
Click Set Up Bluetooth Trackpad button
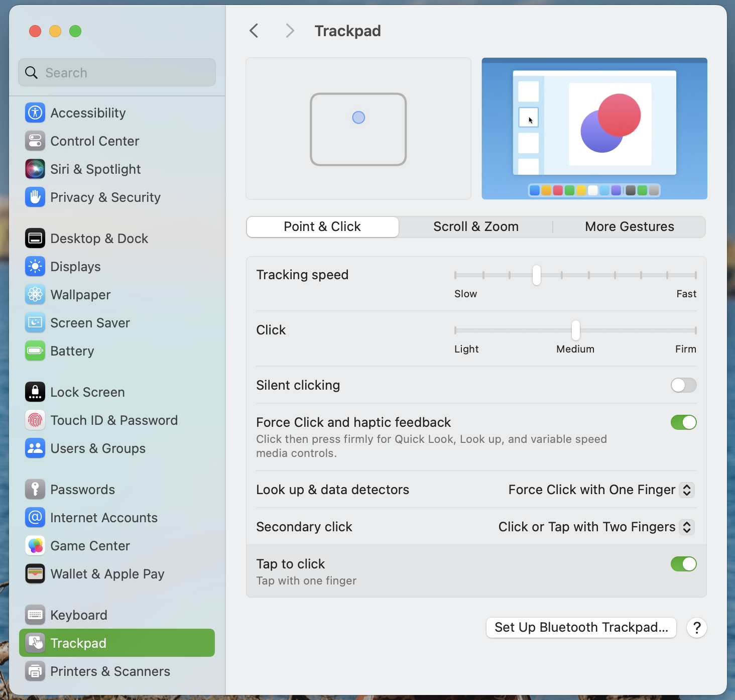coord(581,627)
